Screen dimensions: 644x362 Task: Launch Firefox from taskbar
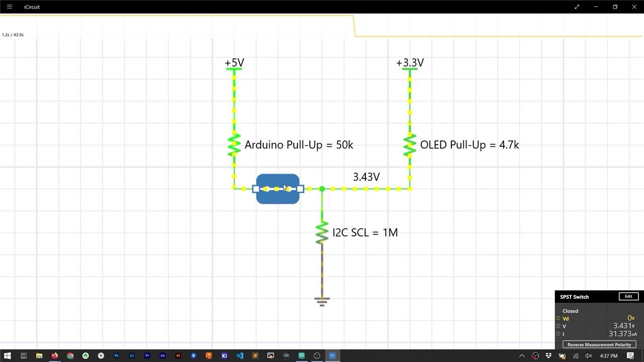(x=54, y=355)
